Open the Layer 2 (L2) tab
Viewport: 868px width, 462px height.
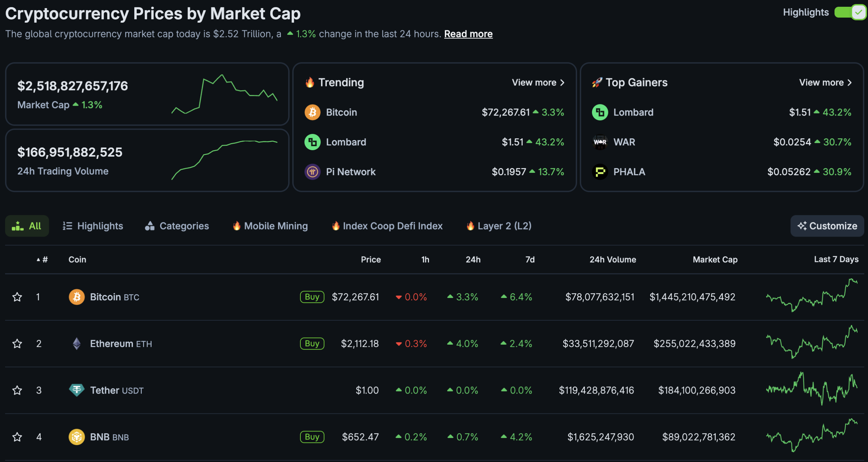(499, 226)
